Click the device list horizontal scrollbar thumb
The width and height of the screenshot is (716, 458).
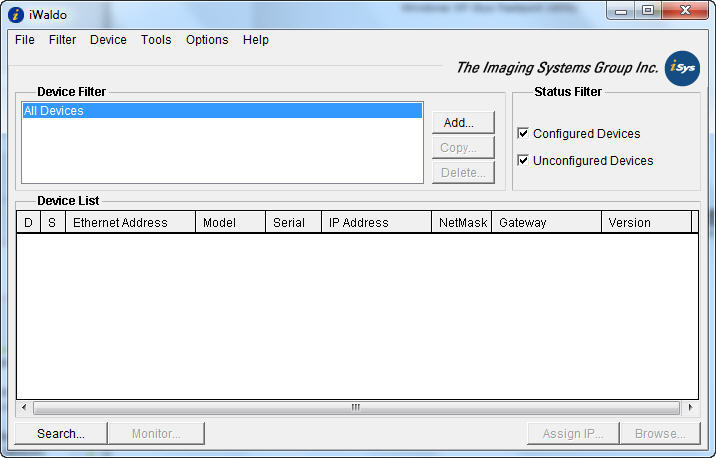(x=356, y=407)
